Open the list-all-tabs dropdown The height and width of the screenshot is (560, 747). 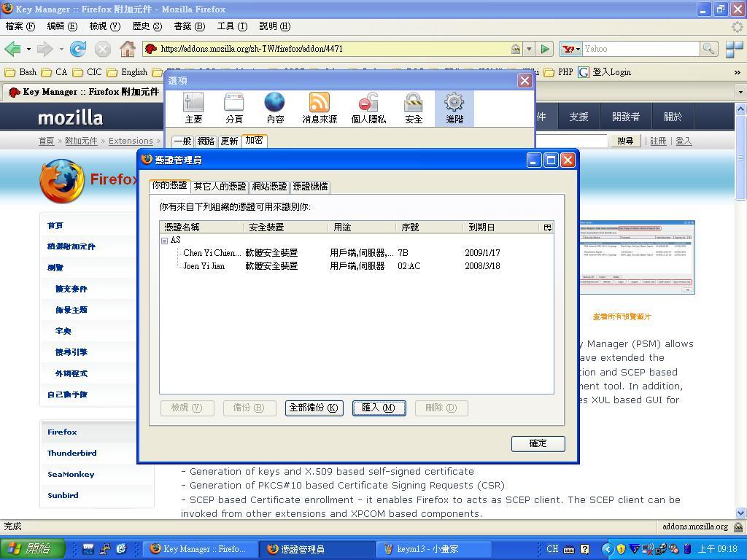tap(741, 91)
